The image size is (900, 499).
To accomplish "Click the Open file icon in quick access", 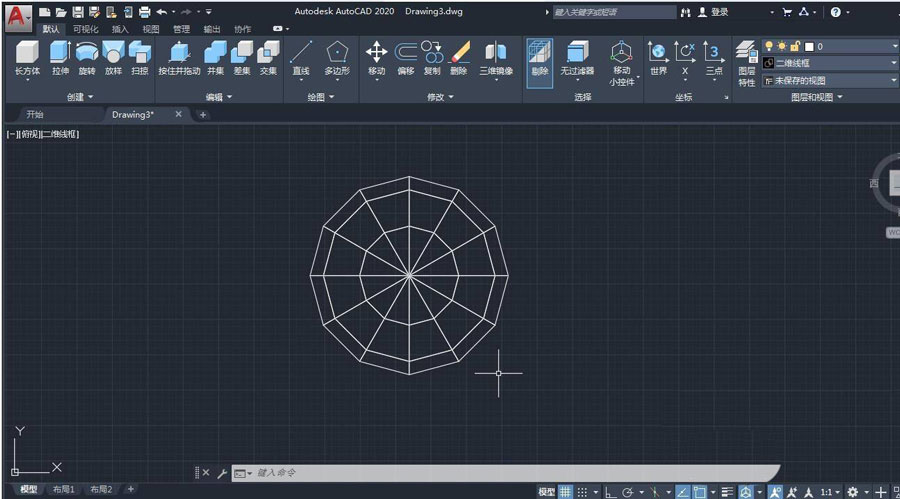I will pos(61,11).
